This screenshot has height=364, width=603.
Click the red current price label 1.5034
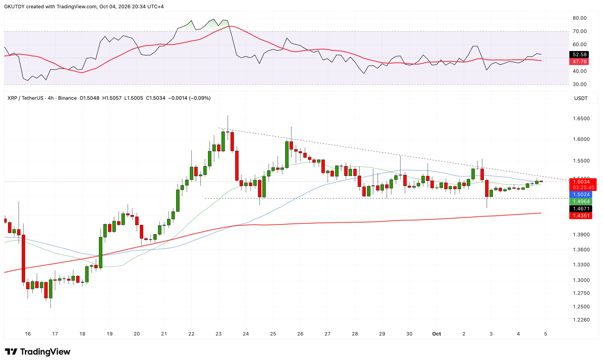(x=583, y=182)
